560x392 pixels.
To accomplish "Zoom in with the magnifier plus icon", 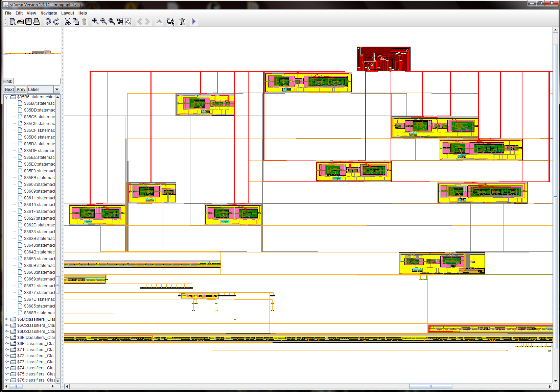I will pyautogui.click(x=95, y=22).
